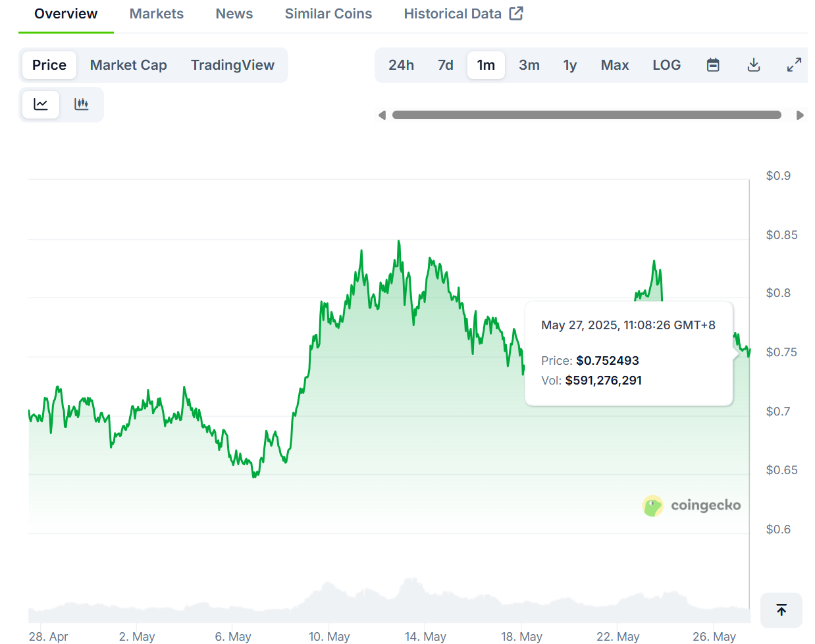Toggle LOG scale on the chart

click(666, 65)
